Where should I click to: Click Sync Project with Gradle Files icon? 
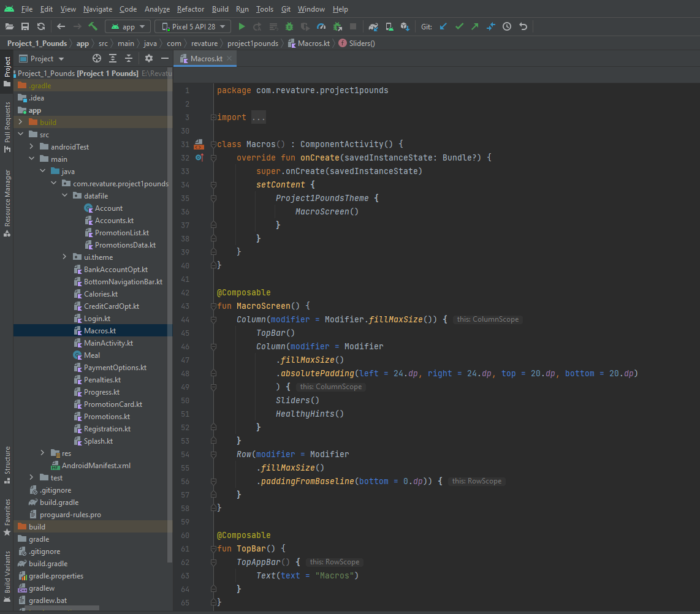click(x=373, y=27)
